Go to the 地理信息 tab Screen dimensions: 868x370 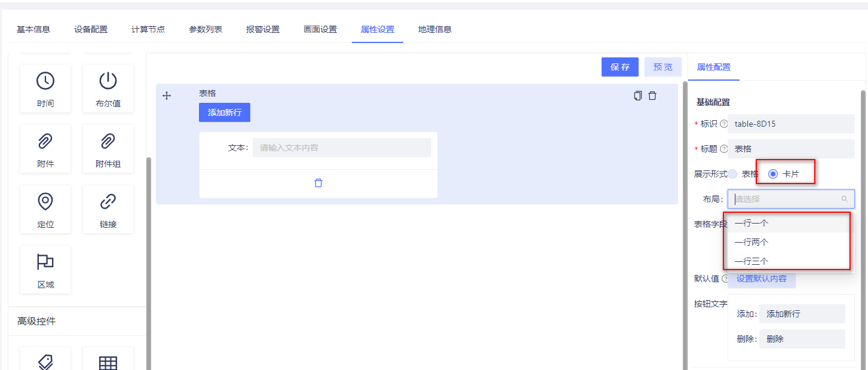(435, 29)
